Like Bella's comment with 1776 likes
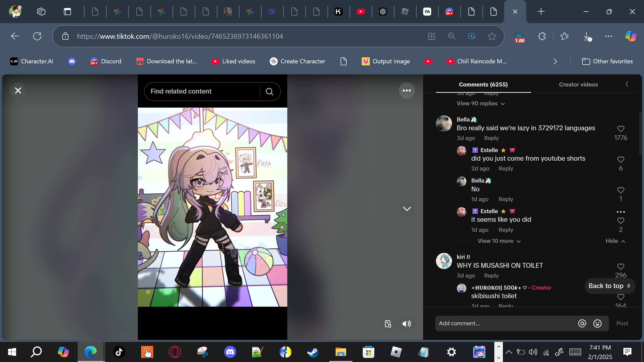The height and width of the screenshot is (362, 644). [x=621, y=129]
